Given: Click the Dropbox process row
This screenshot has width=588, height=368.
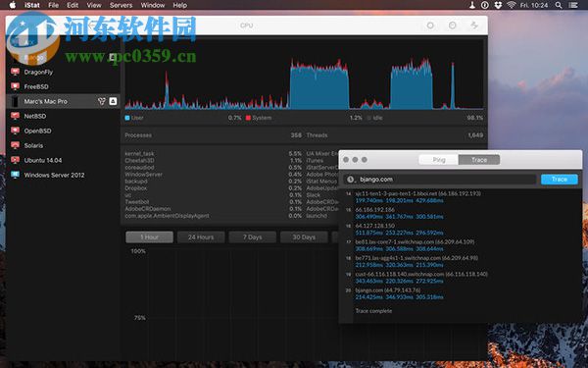Looking at the screenshot, I should click(213, 188).
